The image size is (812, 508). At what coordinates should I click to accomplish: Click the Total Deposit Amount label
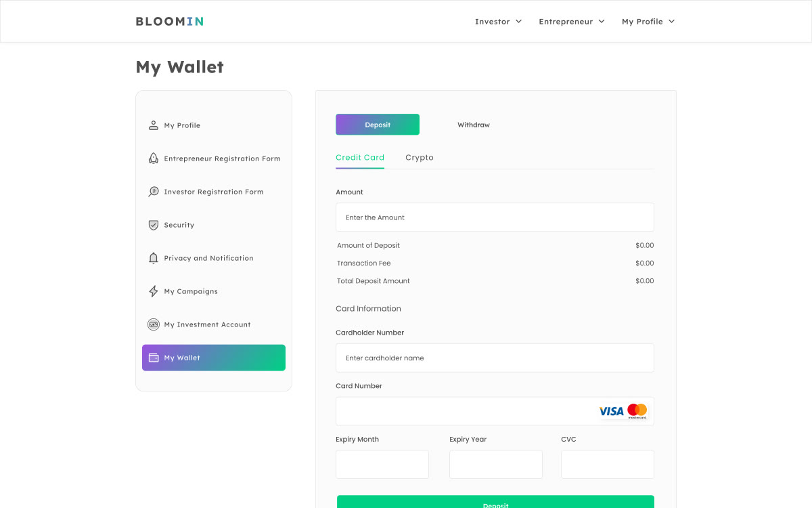point(374,280)
